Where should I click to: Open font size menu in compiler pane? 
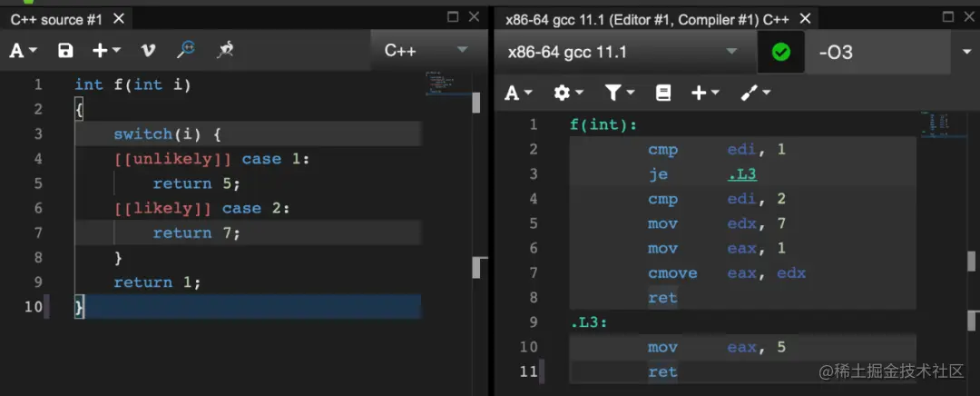point(519,94)
